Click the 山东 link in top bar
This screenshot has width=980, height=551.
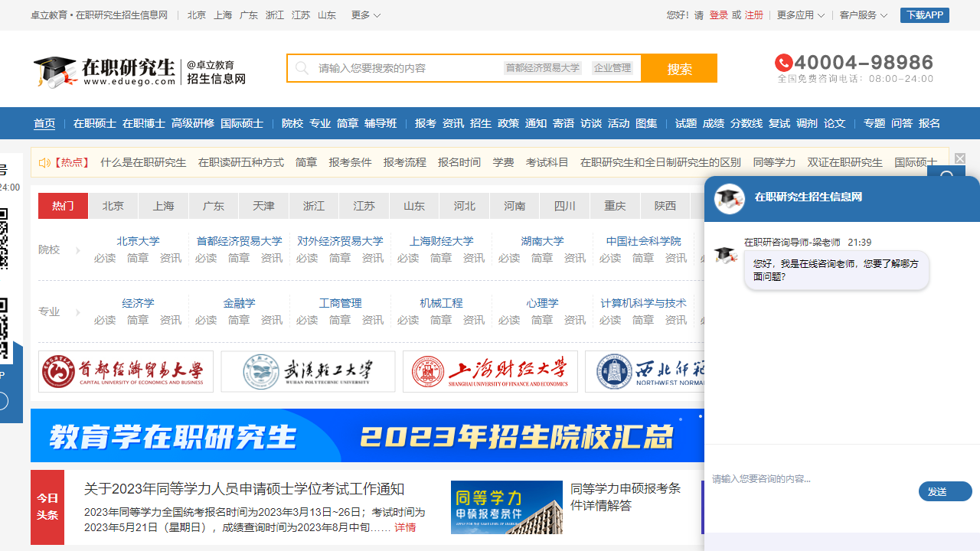click(x=327, y=15)
